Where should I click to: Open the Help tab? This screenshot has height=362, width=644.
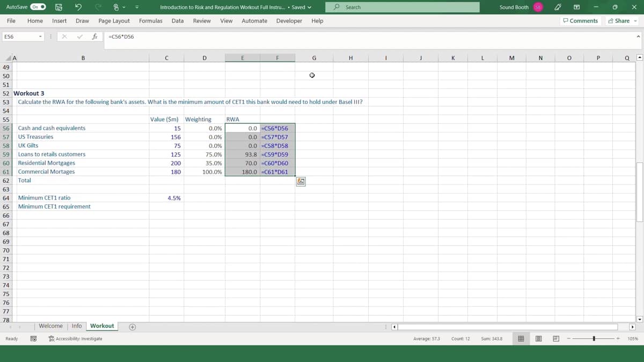point(317,21)
